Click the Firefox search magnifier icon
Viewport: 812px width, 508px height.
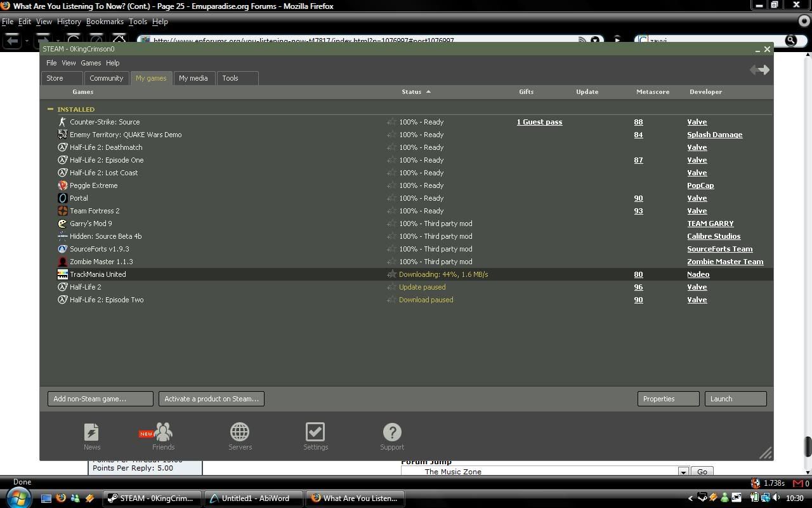pyautogui.click(x=790, y=41)
